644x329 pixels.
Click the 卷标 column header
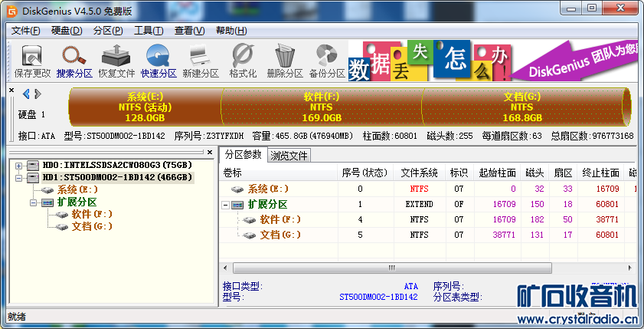pyautogui.click(x=279, y=173)
